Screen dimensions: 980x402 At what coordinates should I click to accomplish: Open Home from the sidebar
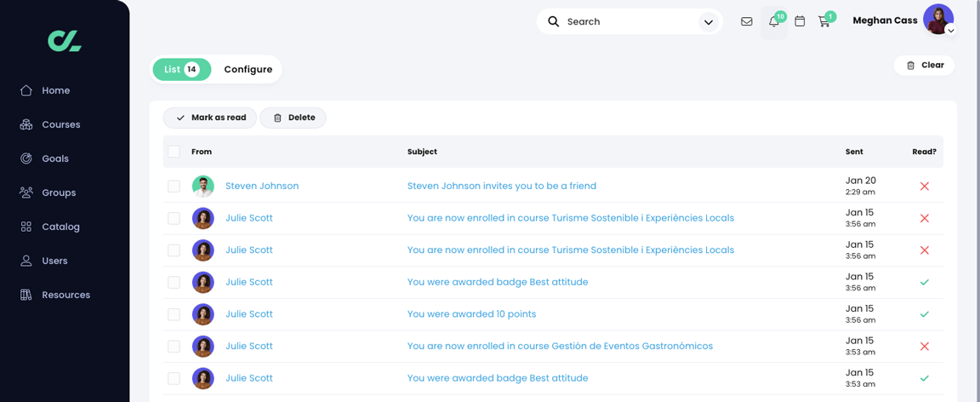click(45, 91)
